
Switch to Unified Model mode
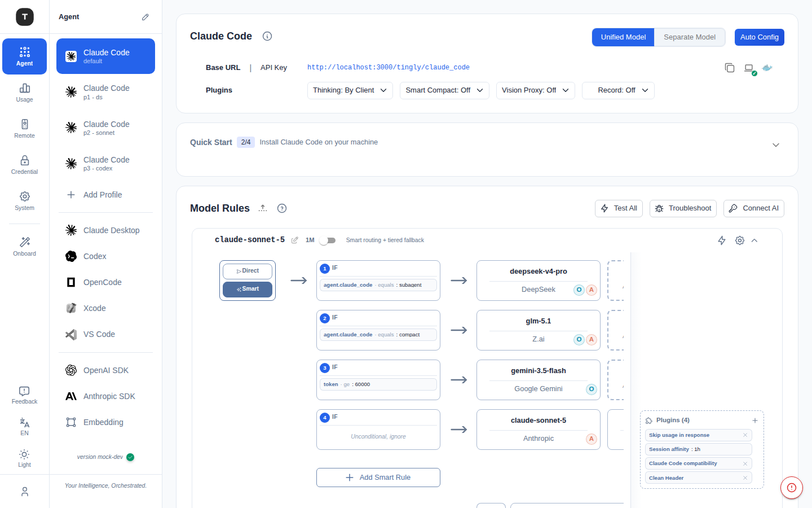623,37
